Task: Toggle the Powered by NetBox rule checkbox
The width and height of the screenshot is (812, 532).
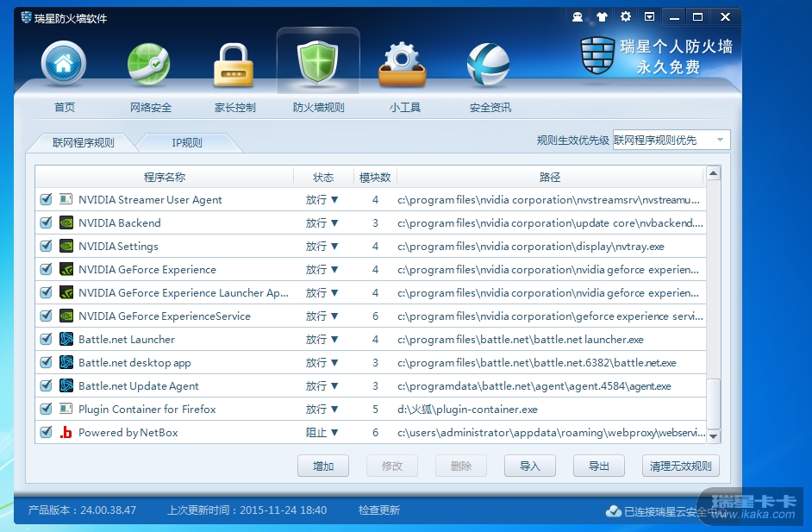Action: coord(46,433)
